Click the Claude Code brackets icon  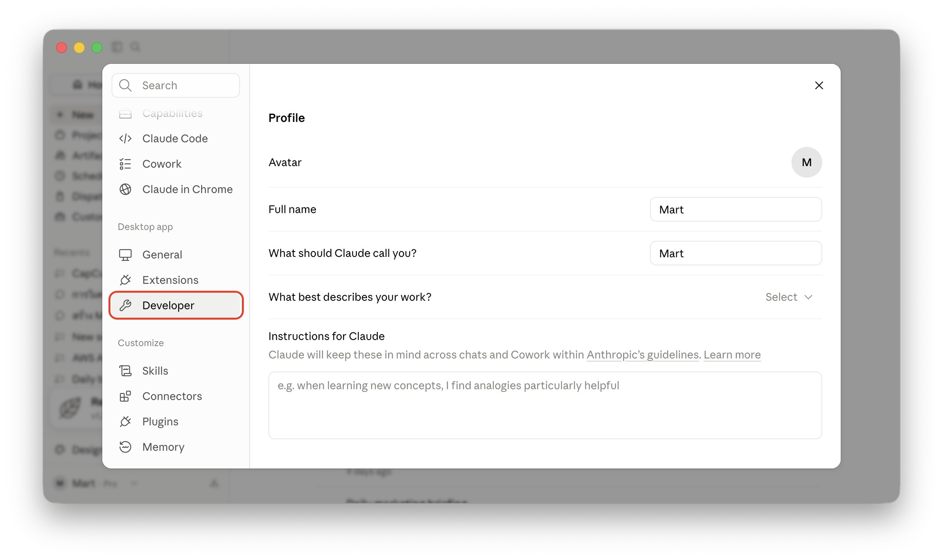[x=125, y=138]
